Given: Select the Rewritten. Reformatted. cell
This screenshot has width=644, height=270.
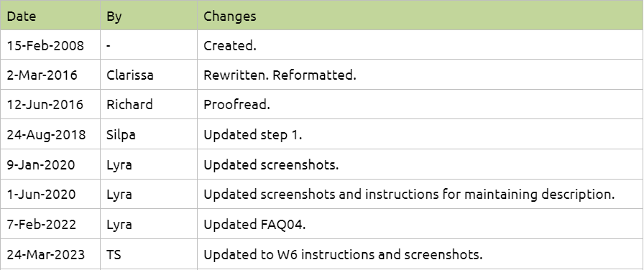Looking at the screenshot, I should [420, 75].
